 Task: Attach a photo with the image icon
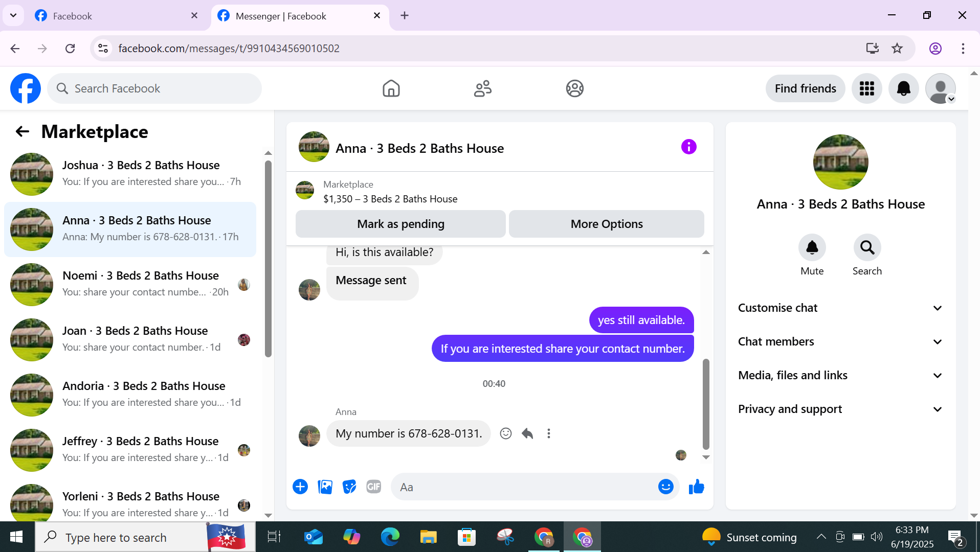[325, 487]
